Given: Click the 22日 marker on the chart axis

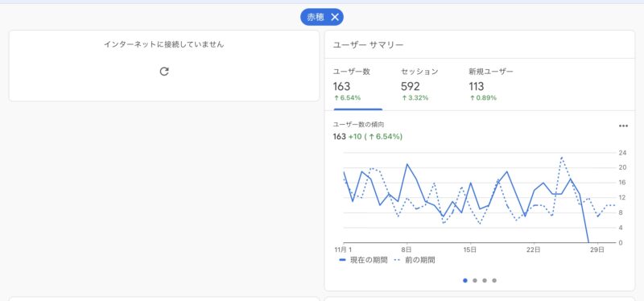Looking at the screenshot, I should pyautogui.click(x=533, y=249).
